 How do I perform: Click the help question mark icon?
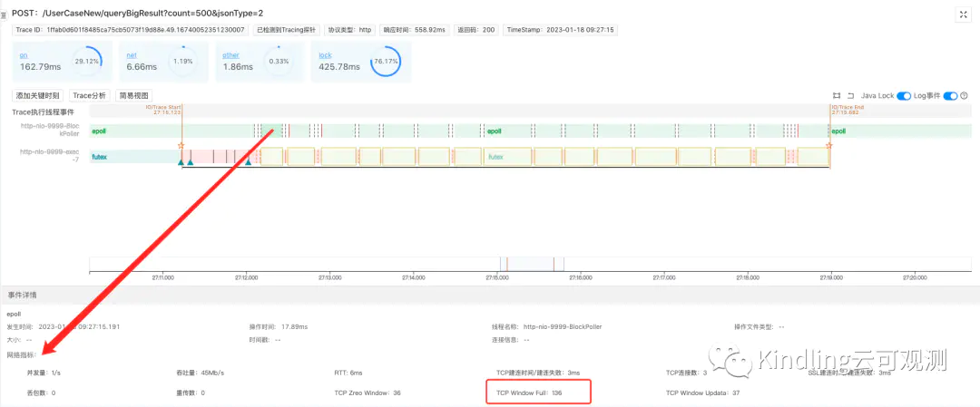point(964,96)
